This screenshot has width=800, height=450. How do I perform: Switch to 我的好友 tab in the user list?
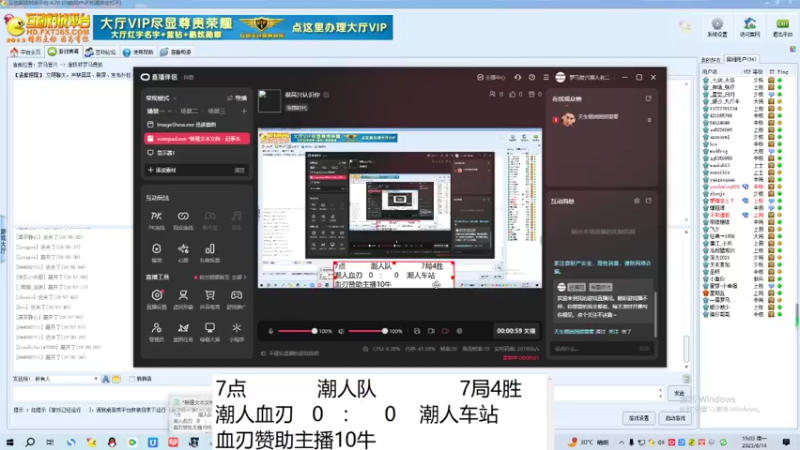tap(711, 60)
